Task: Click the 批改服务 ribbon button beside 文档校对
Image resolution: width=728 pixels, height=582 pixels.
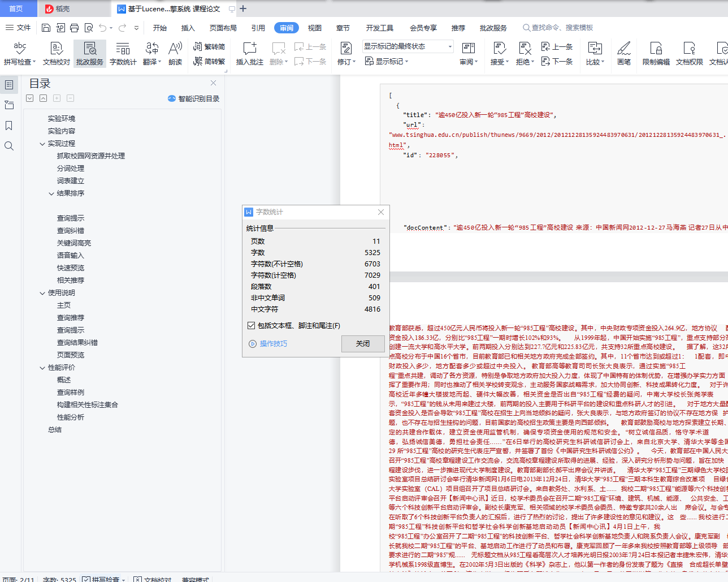Action: pos(90,54)
